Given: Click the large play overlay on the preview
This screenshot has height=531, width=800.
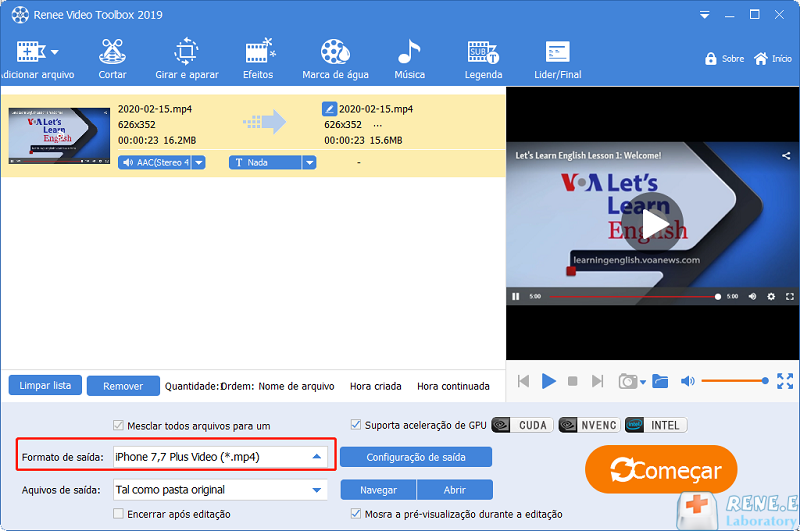Looking at the screenshot, I should click(x=653, y=223).
